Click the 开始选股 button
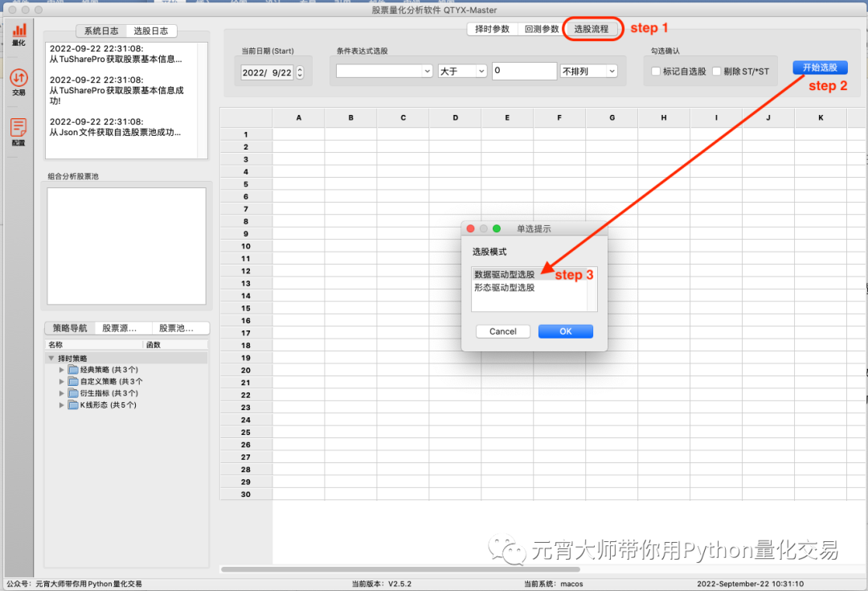This screenshot has width=868, height=591. point(820,68)
